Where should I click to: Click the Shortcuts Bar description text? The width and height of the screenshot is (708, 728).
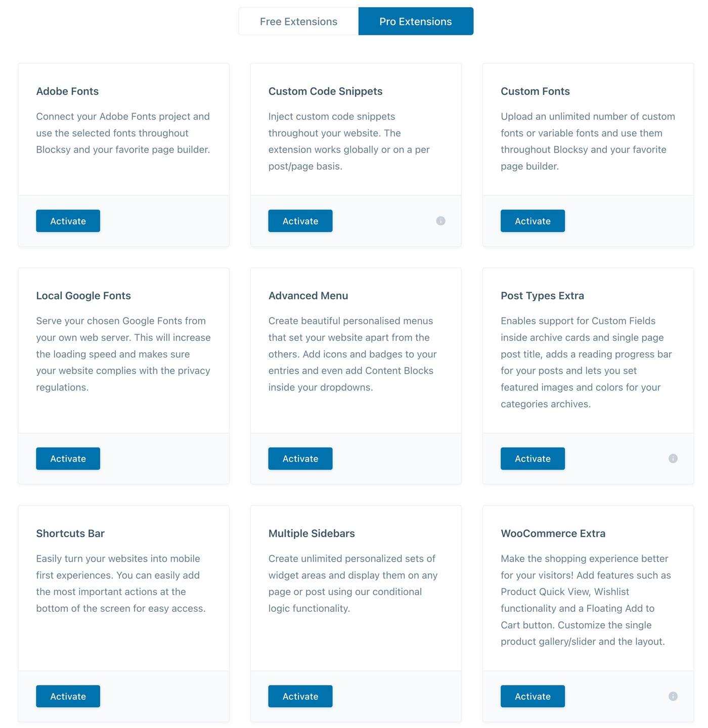[121, 583]
